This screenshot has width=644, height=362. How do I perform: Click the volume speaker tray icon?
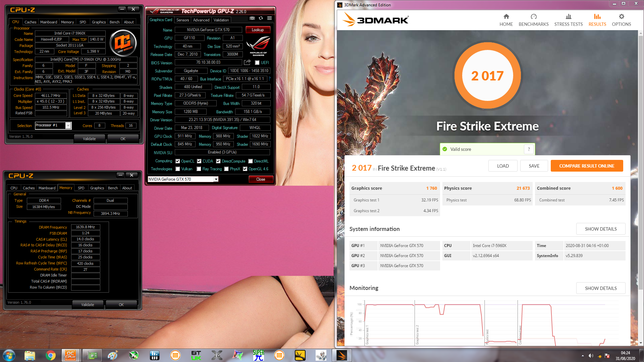(591, 356)
